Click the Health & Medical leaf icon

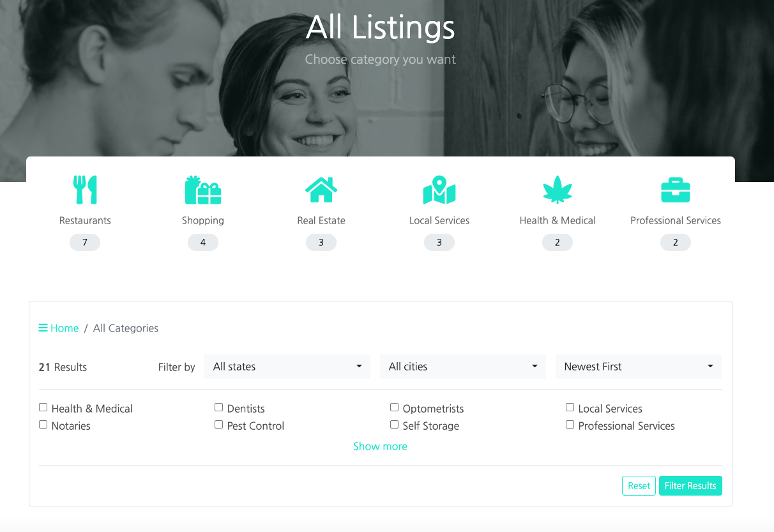point(558,190)
